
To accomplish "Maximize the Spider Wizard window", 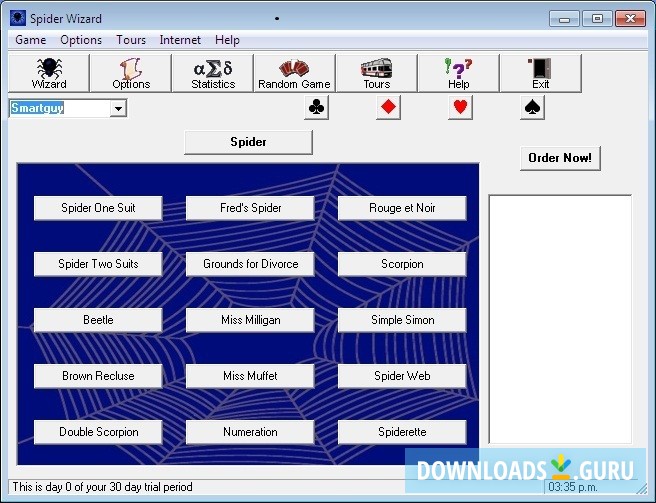I will pos(597,19).
